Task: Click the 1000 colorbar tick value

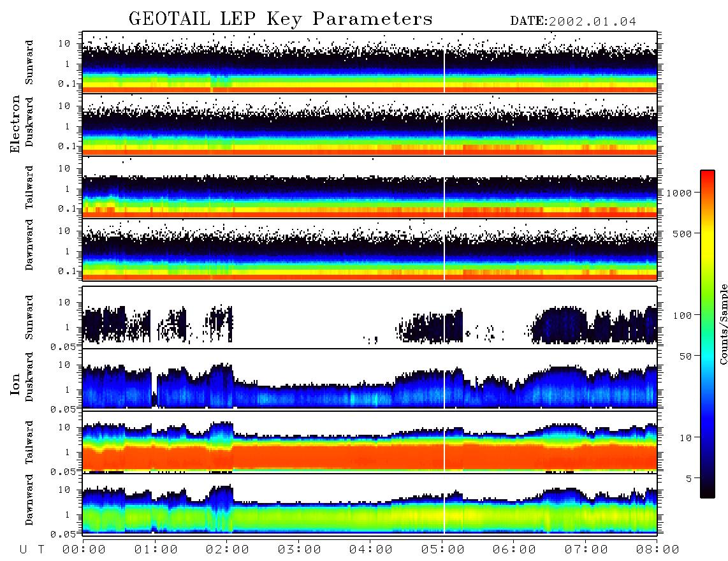Action: click(679, 193)
